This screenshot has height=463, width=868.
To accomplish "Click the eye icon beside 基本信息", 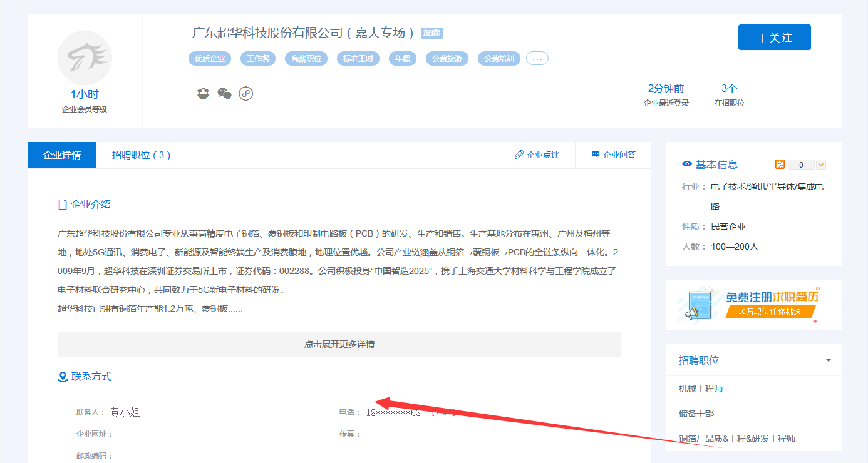I will tap(687, 165).
